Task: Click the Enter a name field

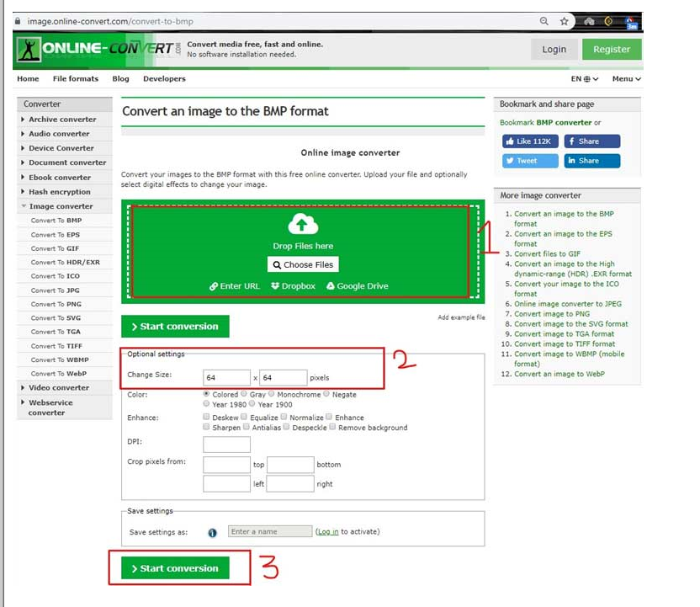Action: (x=269, y=531)
